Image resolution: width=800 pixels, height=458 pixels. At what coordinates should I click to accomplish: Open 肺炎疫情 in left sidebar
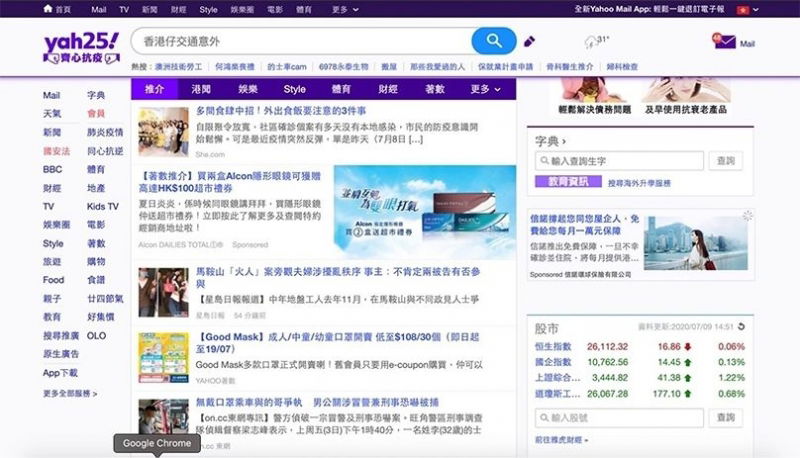coord(105,133)
